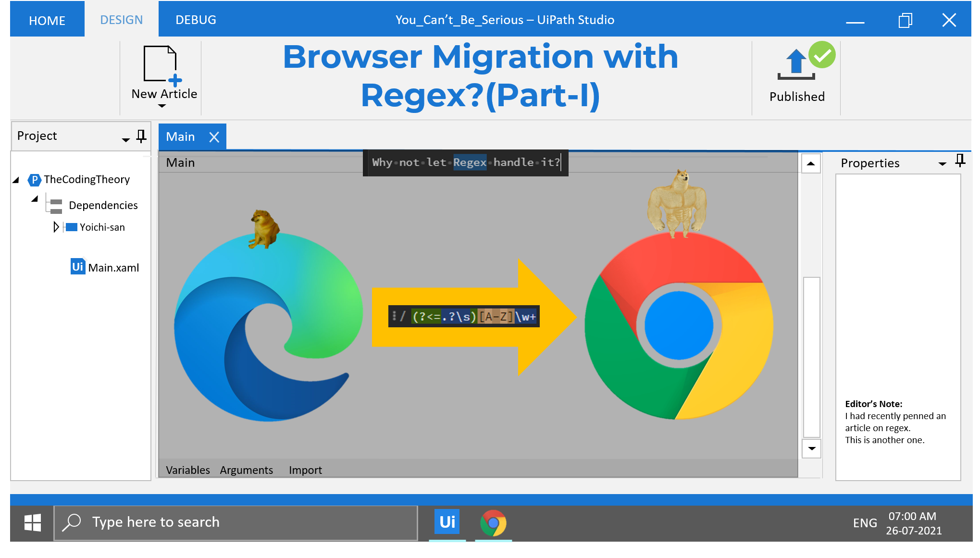Collapse the TheCodingTheory project node

(x=16, y=180)
